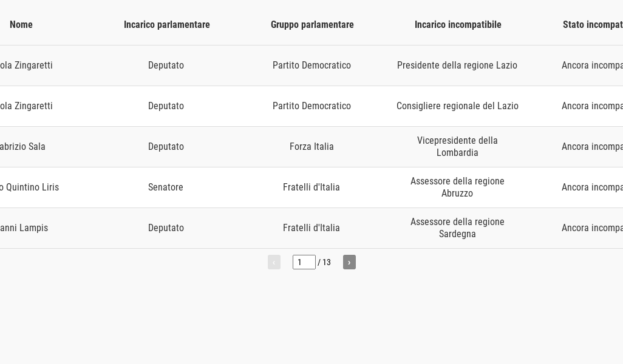Select the Quintino Liris name cell
The width and height of the screenshot is (623, 364).
[29, 187]
